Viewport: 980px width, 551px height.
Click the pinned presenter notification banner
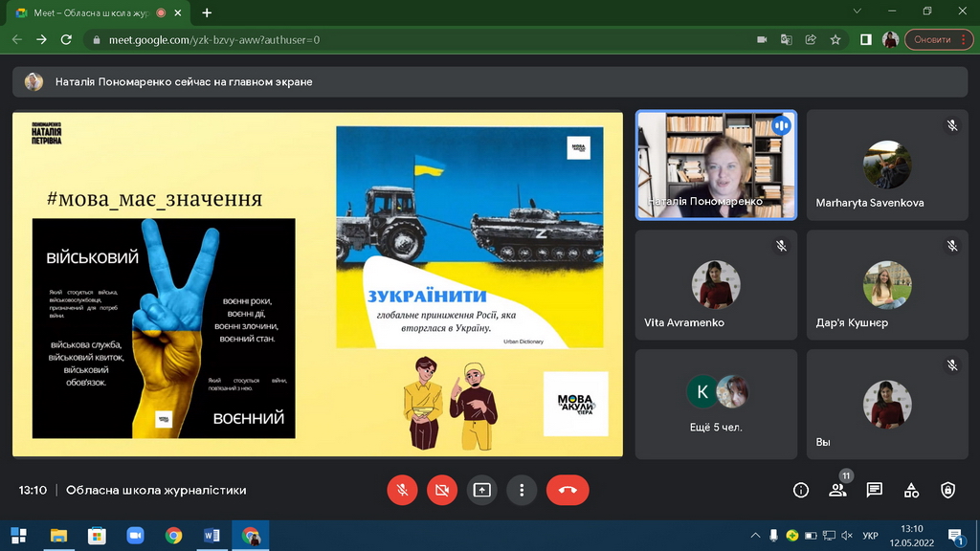(490, 82)
